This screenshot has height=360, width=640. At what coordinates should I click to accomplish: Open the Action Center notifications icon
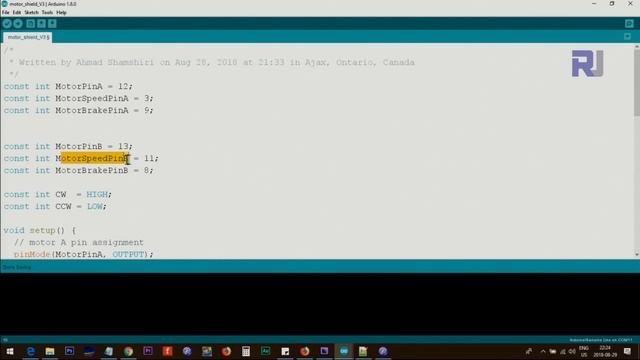click(x=627, y=351)
